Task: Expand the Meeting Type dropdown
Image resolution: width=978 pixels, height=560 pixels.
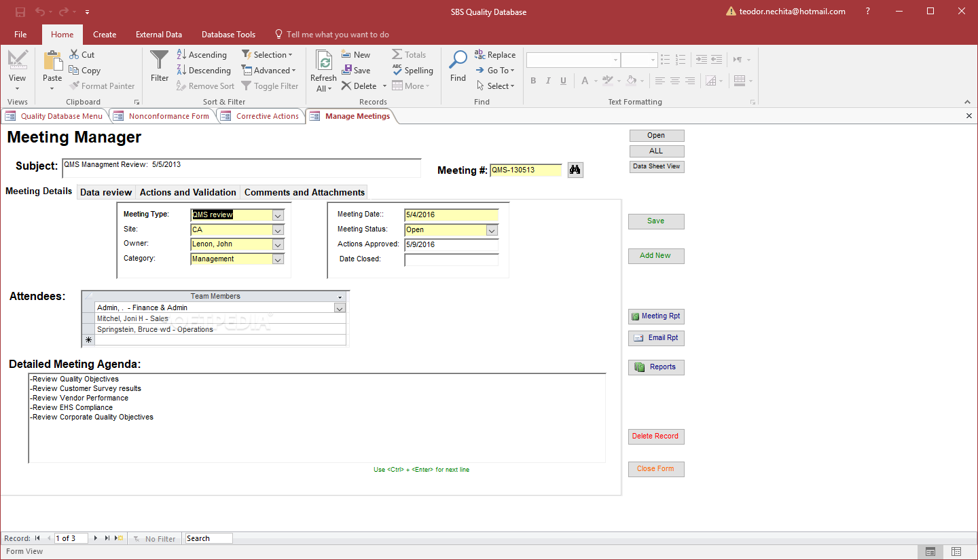Action: pyautogui.click(x=278, y=215)
